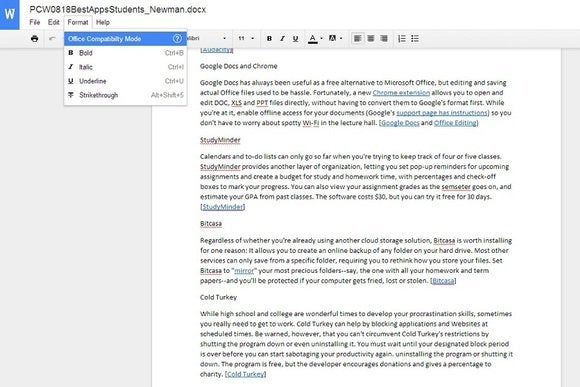Image resolution: width=580 pixels, height=387 pixels.
Task: Insert a numbered list
Action: tap(402, 38)
